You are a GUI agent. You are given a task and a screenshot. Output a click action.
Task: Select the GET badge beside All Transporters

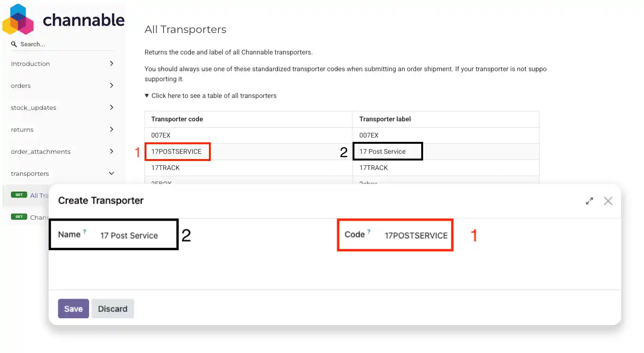(19, 194)
